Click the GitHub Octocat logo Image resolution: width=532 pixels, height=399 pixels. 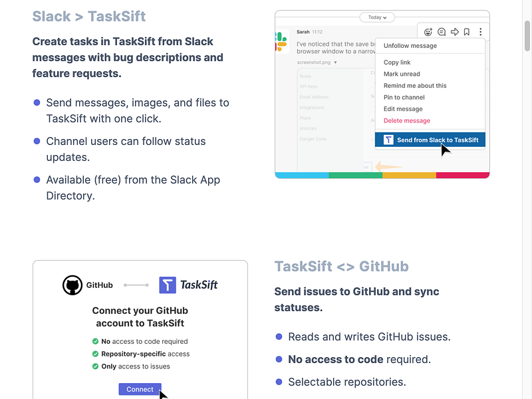click(72, 285)
